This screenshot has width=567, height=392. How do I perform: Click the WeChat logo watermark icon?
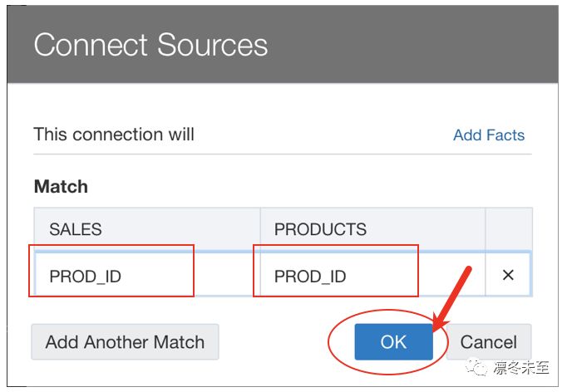coord(476,367)
